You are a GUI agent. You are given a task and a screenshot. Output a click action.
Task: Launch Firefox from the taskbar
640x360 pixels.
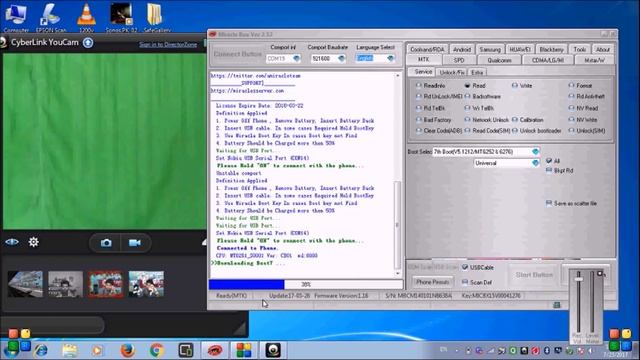click(x=127, y=350)
